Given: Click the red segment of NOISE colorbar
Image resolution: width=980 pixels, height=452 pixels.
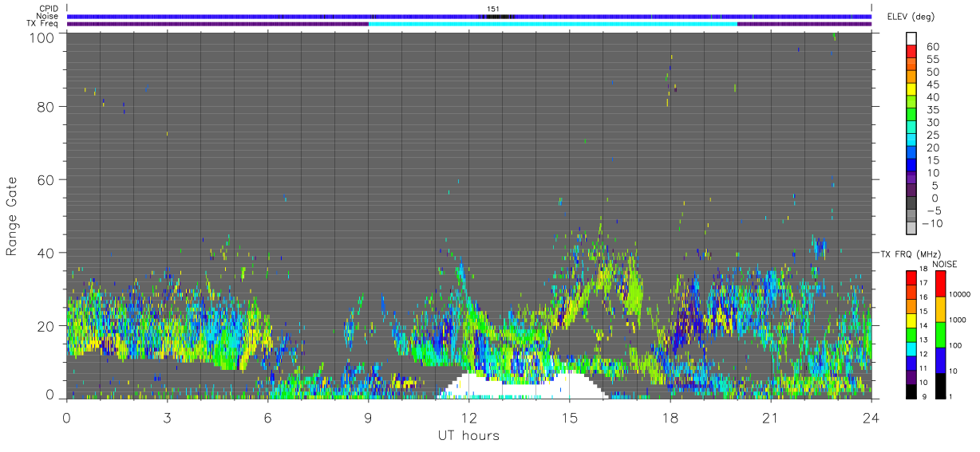Looking at the screenshot, I should [940, 284].
